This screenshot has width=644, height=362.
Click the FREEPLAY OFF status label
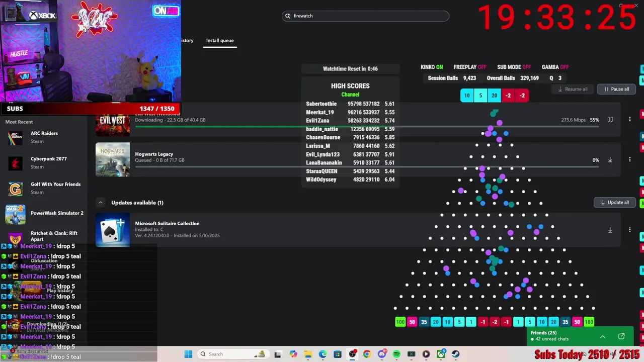click(x=470, y=67)
